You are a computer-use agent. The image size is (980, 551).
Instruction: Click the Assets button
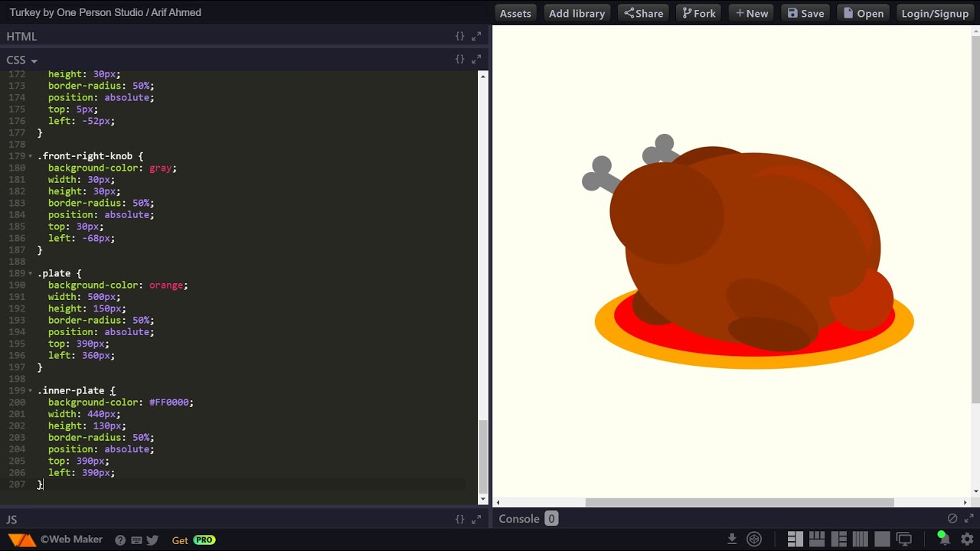tap(515, 13)
